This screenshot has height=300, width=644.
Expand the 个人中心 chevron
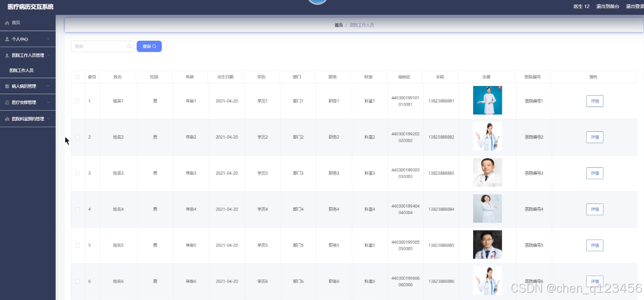48,39
